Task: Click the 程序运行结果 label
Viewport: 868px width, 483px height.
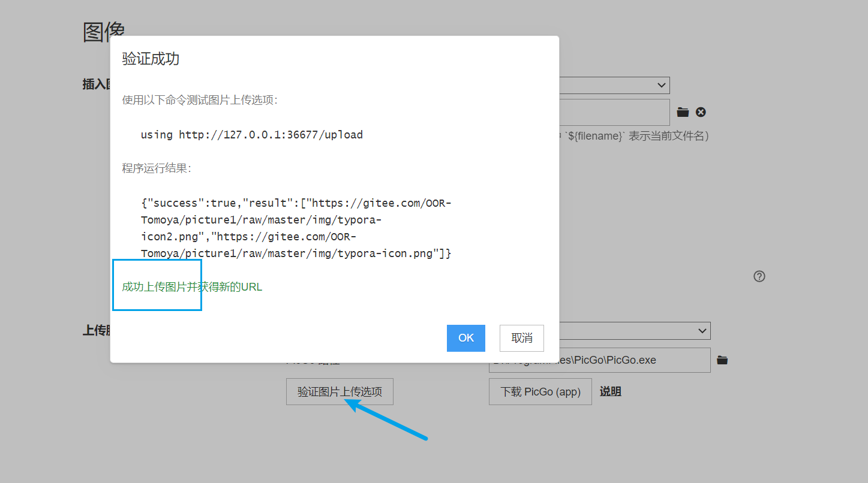Action: coord(157,168)
